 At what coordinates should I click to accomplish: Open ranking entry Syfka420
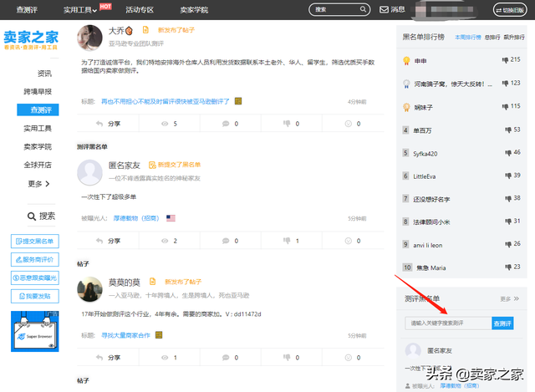click(x=425, y=154)
